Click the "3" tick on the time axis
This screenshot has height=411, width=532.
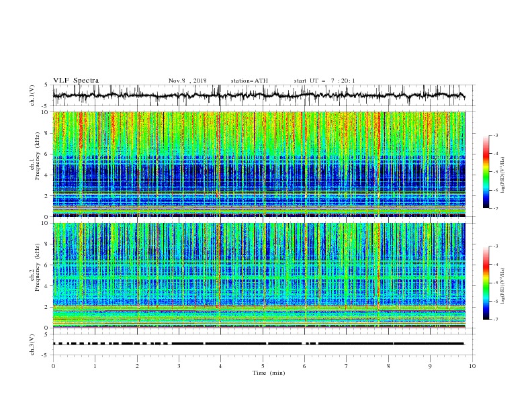pos(179,366)
